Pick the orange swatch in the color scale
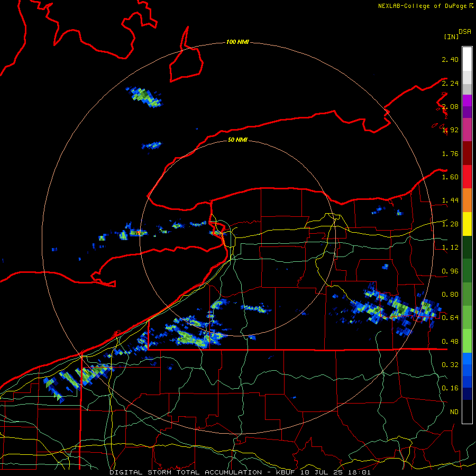 click(x=467, y=200)
